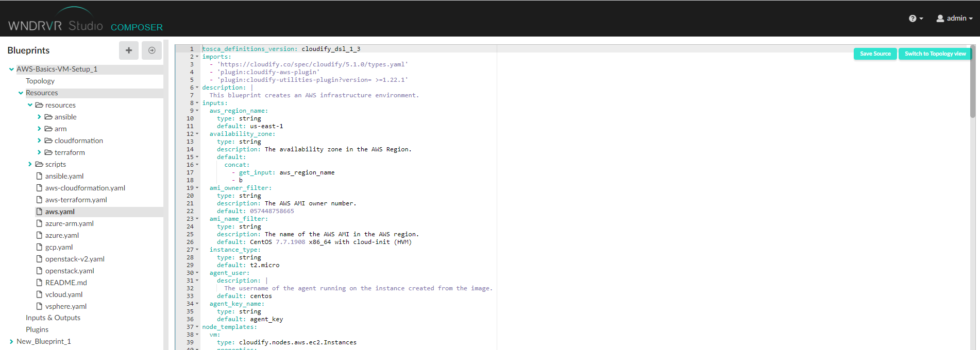Click the editor vertical scrollbar
Screen dimensions: 980x350
(972, 82)
